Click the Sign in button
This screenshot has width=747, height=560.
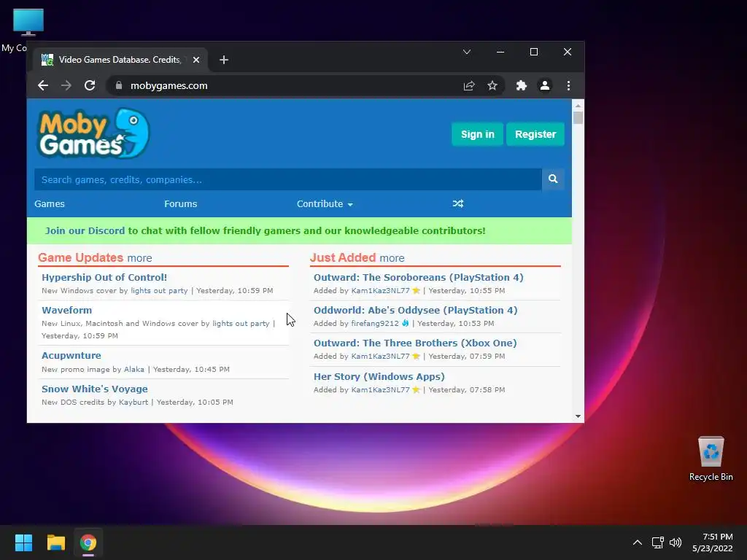[477, 134]
